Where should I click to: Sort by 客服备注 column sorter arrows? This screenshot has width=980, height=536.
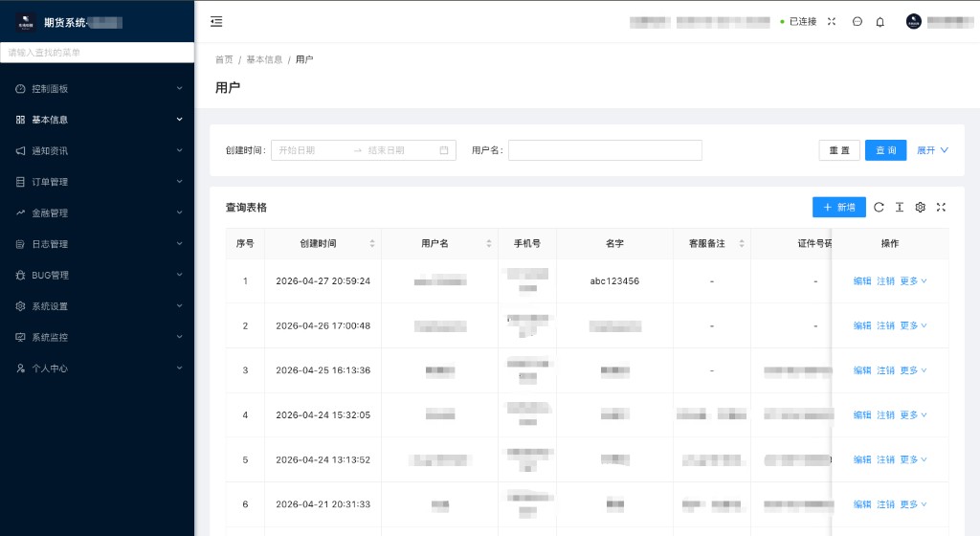point(742,244)
